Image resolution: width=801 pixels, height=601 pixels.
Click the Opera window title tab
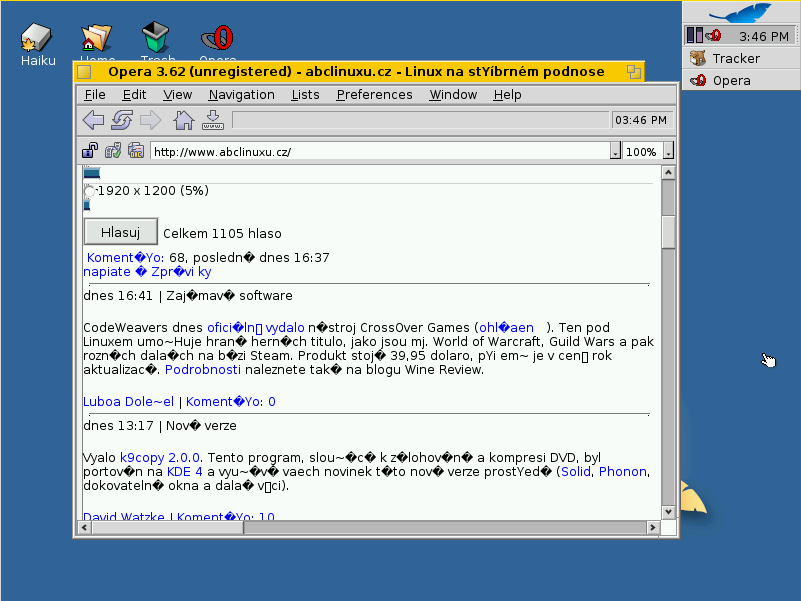point(356,72)
